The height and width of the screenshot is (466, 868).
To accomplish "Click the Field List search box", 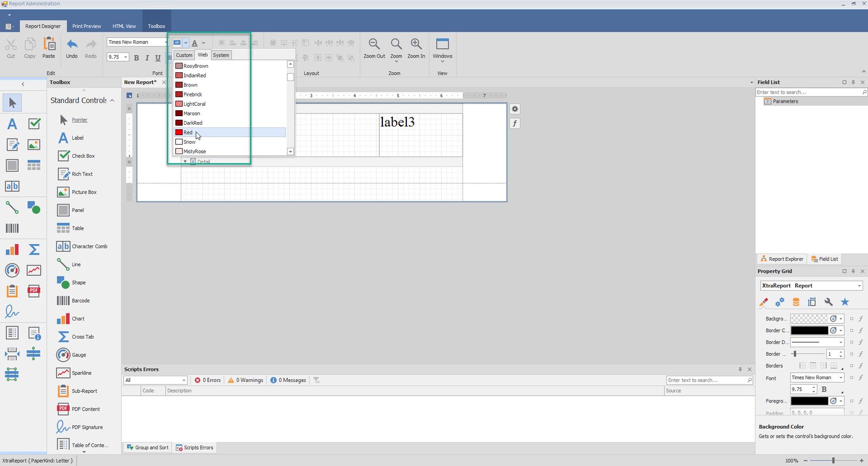I will 808,92.
